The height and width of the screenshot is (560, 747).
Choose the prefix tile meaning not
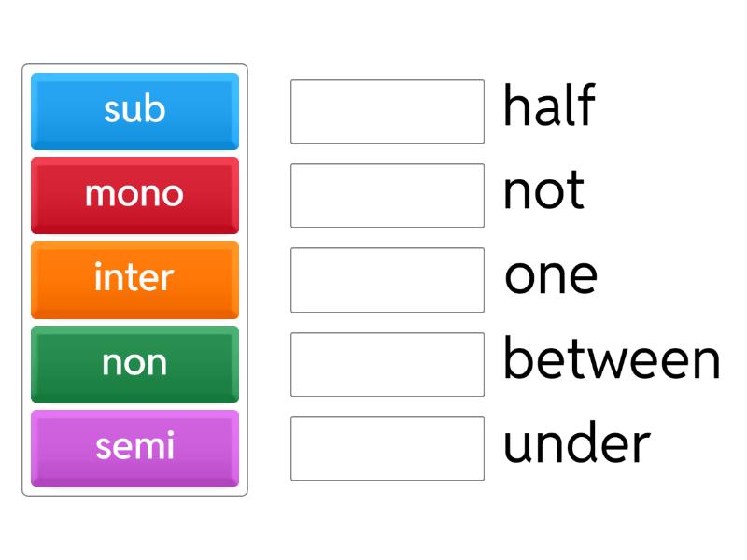coord(134,363)
